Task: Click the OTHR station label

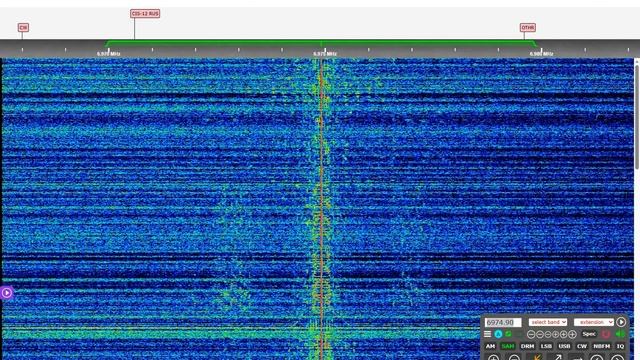Action: (x=528, y=27)
